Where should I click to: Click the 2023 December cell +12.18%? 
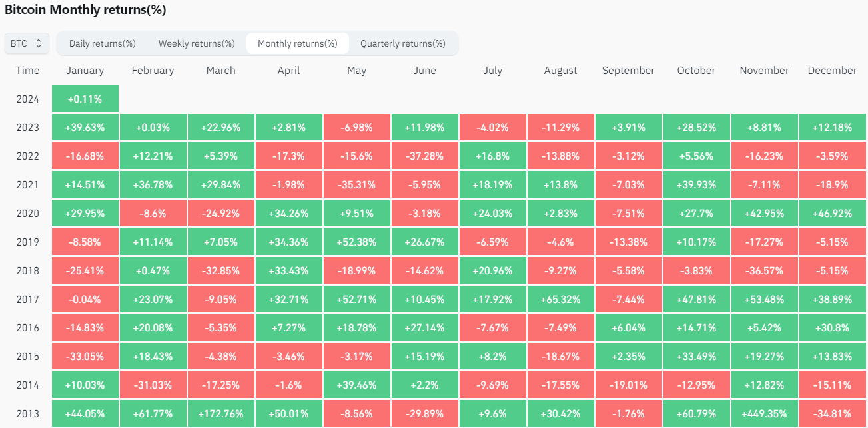tap(832, 127)
